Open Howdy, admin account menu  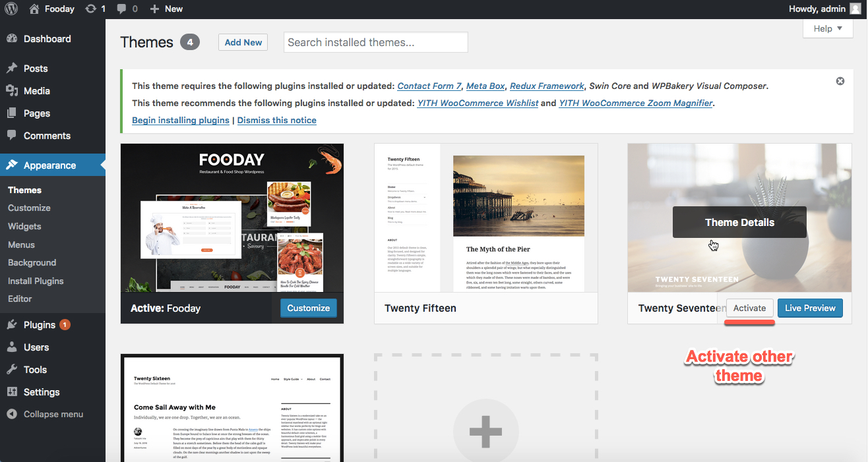pyautogui.click(x=825, y=9)
